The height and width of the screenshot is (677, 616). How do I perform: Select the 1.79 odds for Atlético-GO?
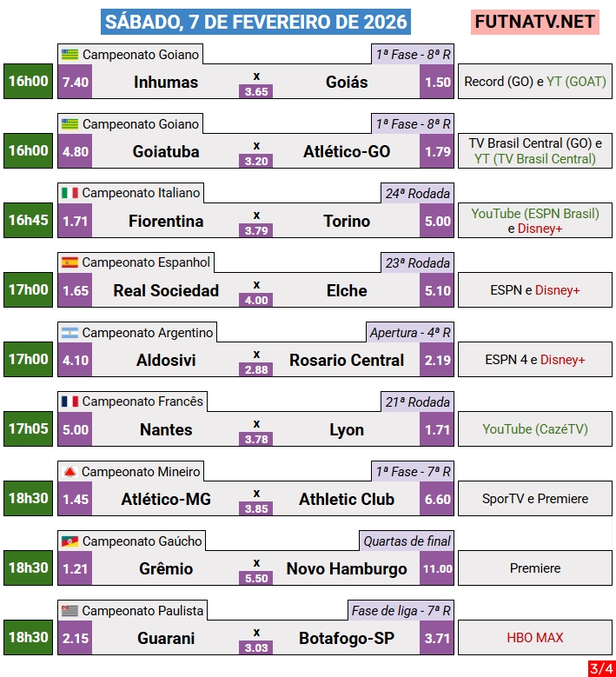(x=438, y=152)
